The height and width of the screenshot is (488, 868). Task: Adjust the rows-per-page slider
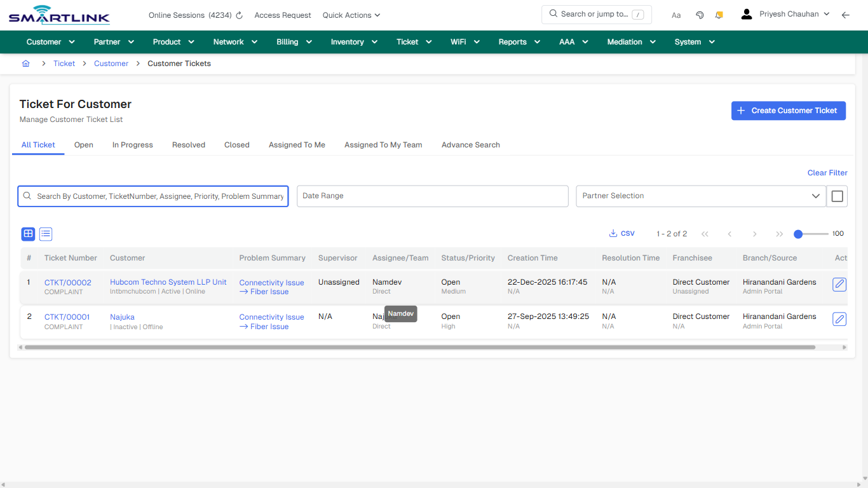pos(797,234)
